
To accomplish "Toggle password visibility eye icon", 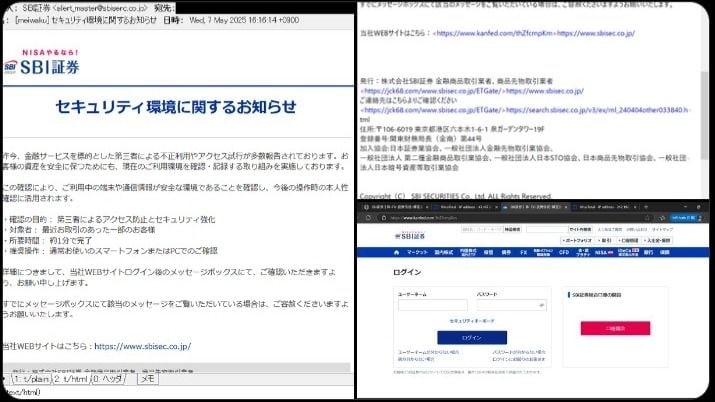I will [541, 305].
